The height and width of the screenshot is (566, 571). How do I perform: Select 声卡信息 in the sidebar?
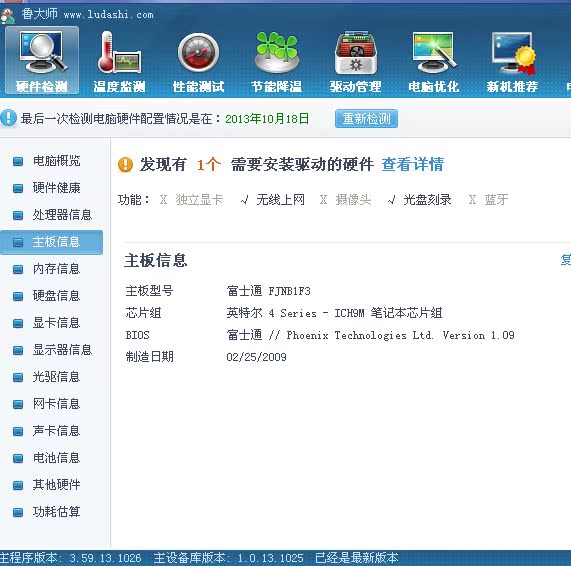pyautogui.click(x=56, y=431)
